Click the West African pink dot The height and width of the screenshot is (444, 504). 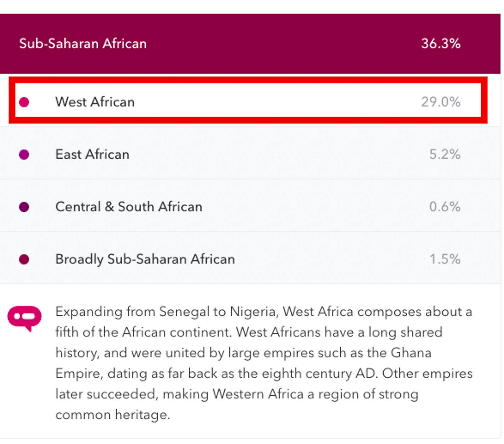click(24, 102)
